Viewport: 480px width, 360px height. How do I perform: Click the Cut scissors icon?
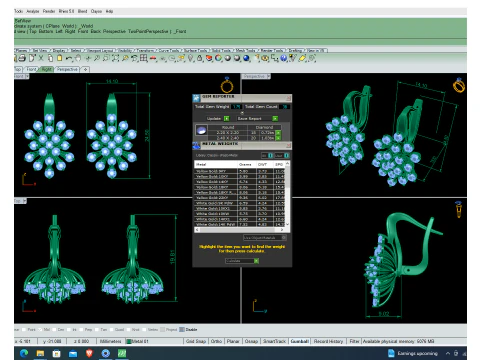coord(41,58)
